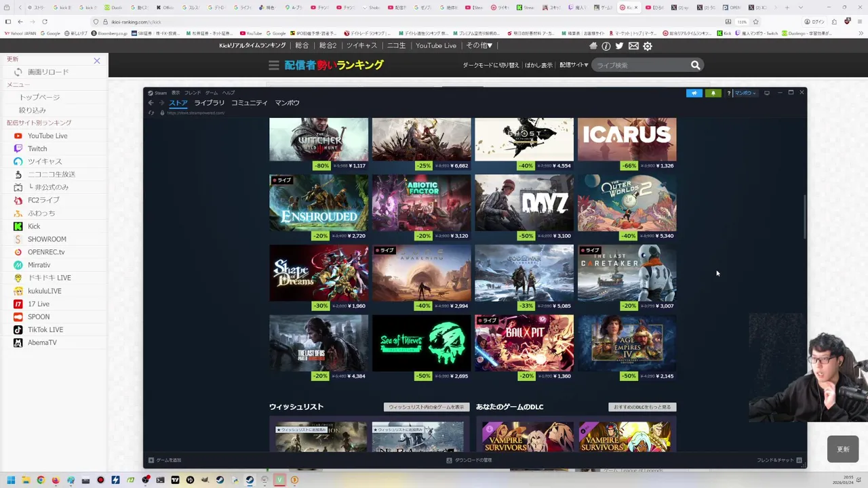
Task: Close the left sidebar with X
Action: click(x=97, y=61)
